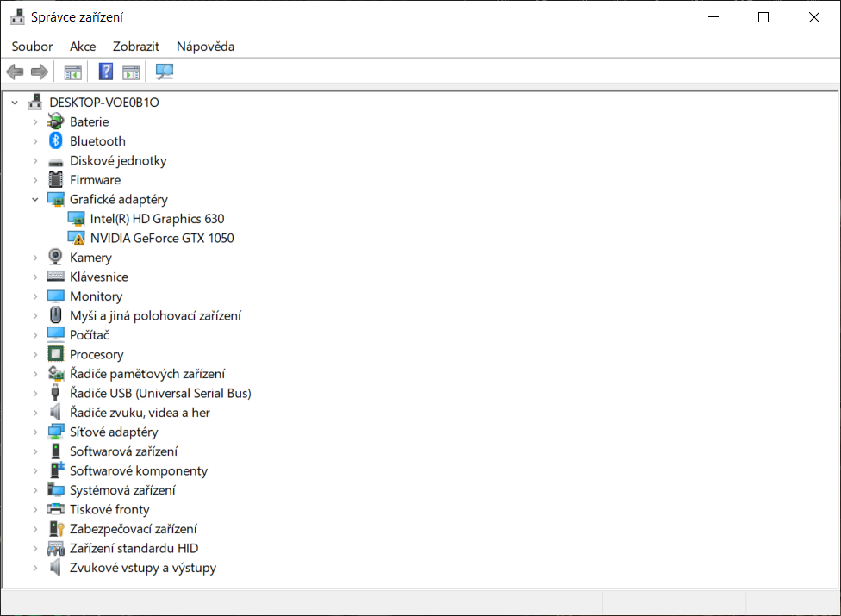Toggle the action pane toolbar icon

131,72
